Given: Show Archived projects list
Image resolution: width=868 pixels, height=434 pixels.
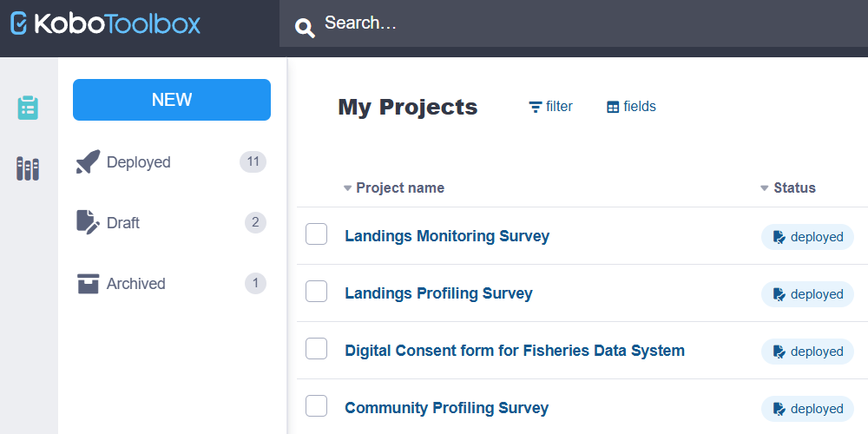Looking at the screenshot, I should (135, 284).
